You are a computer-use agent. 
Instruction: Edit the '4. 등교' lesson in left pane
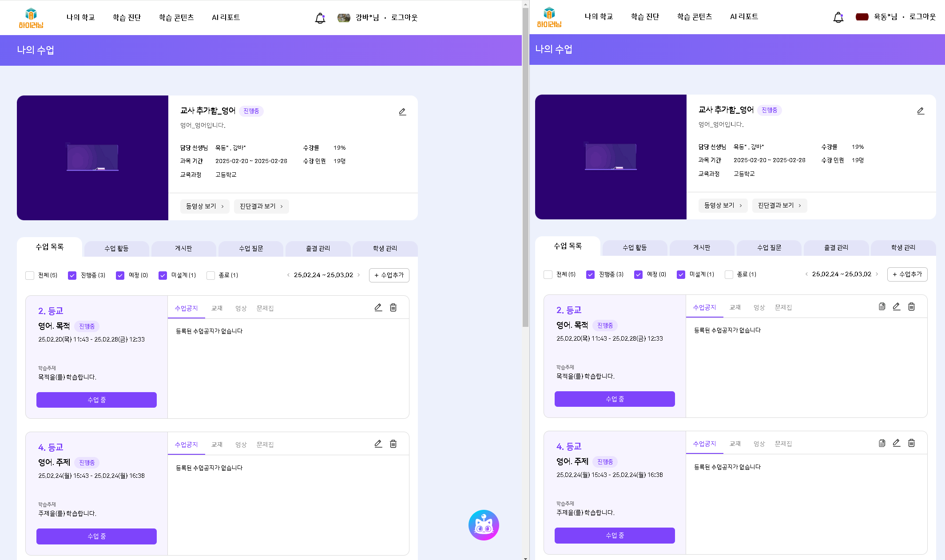pyautogui.click(x=378, y=444)
